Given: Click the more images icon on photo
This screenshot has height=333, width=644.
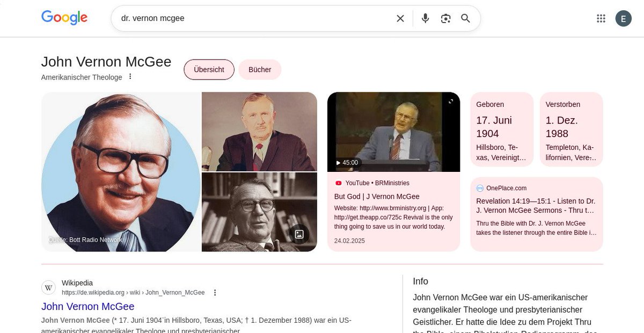Looking at the screenshot, I should (299, 234).
